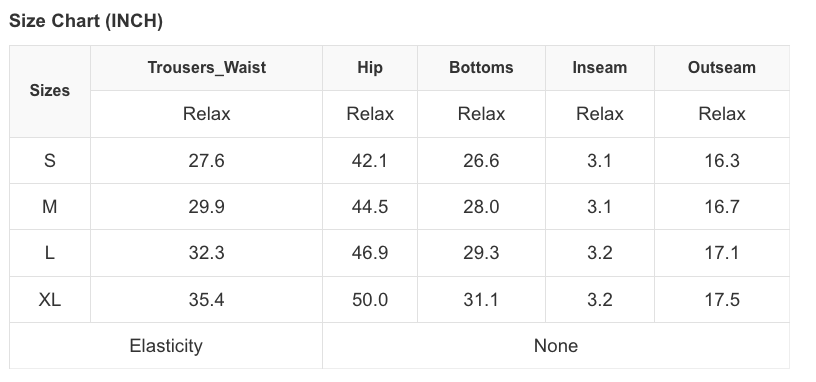Select bottoms value 29.3 for size L
Viewport: 816px width, 382px height.
[x=481, y=253]
